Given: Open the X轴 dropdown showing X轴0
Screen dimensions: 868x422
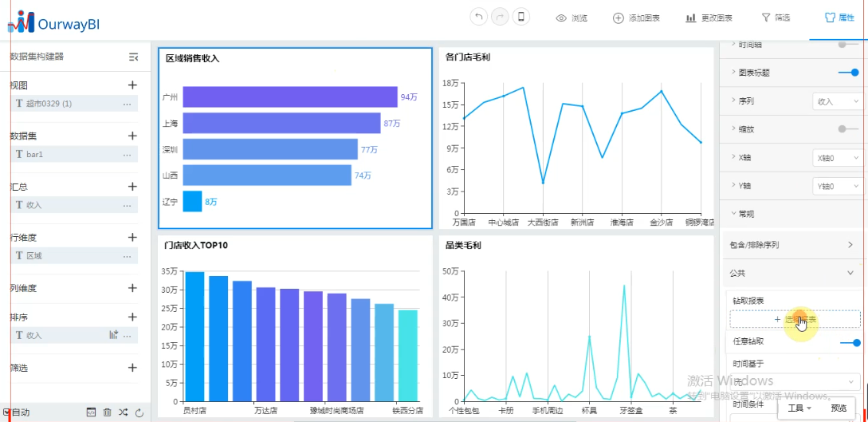Looking at the screenshot, I should [837, 158].
